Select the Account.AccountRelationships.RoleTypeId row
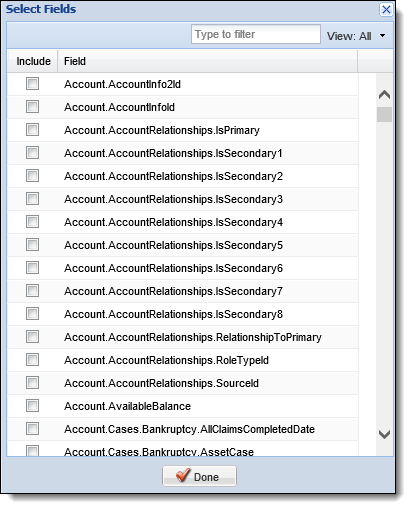Image resolution: width=411 pixels, height=509 pixels. [x=183, y=360]
